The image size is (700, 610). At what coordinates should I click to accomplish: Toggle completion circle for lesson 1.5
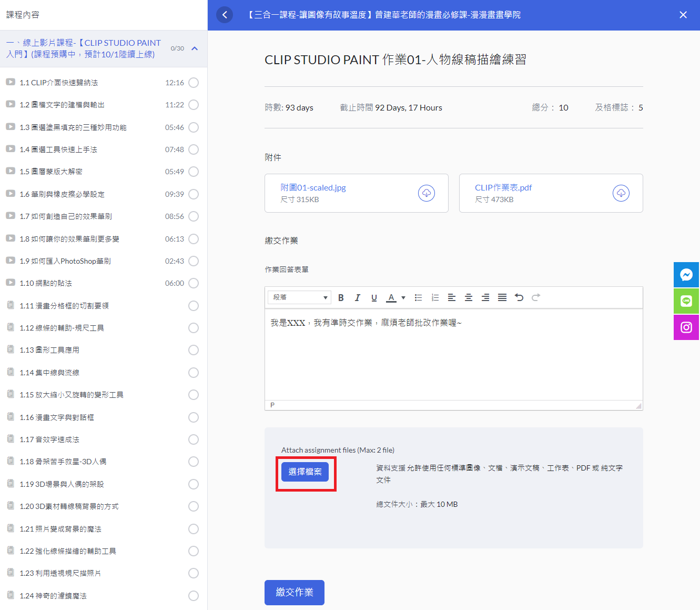(194, 172)
